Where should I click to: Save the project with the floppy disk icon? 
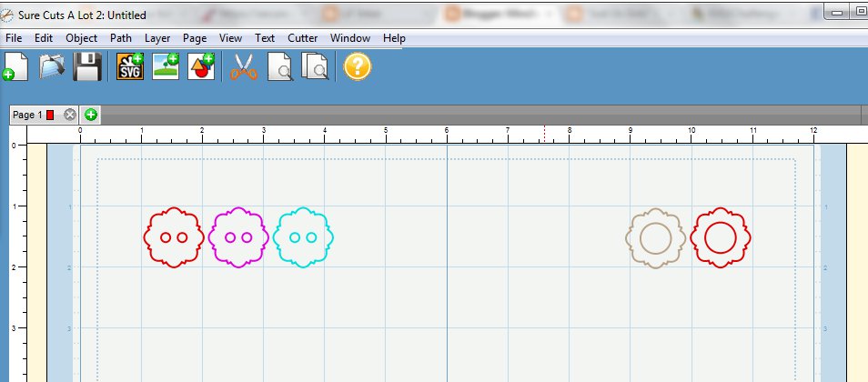87,66
